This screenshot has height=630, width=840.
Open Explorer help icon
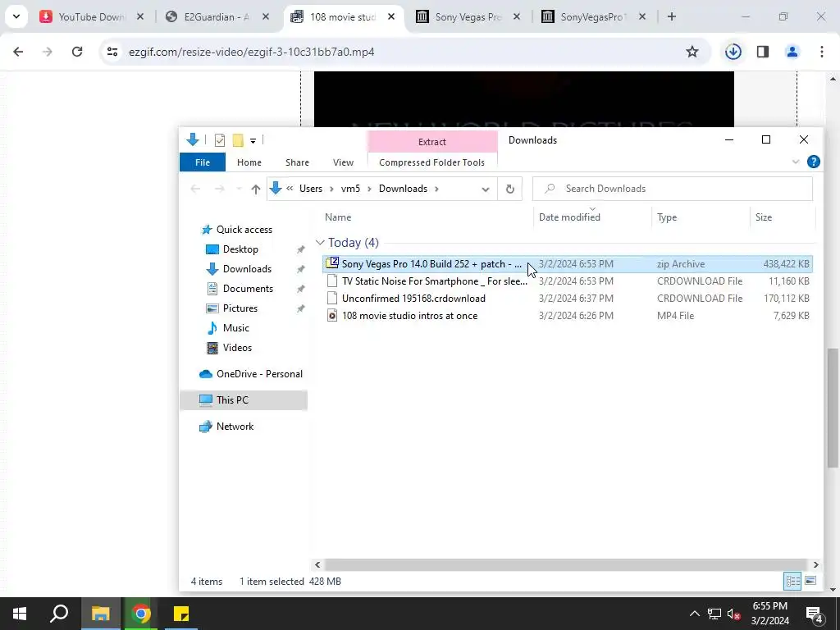(x=813, y=162)
